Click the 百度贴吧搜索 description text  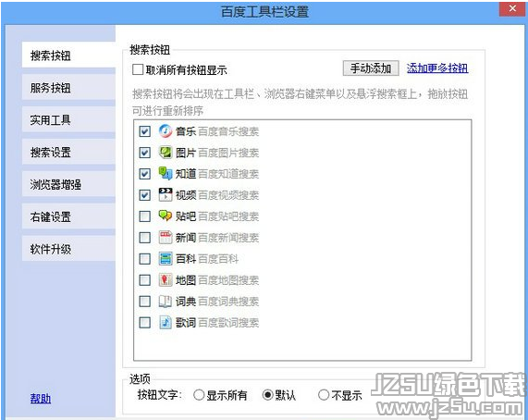click(x=228, y=216)
